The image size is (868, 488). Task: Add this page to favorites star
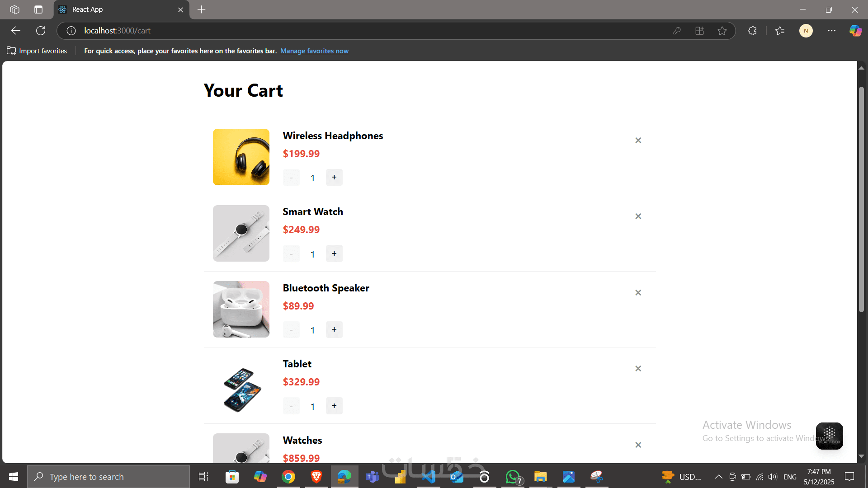722,31
